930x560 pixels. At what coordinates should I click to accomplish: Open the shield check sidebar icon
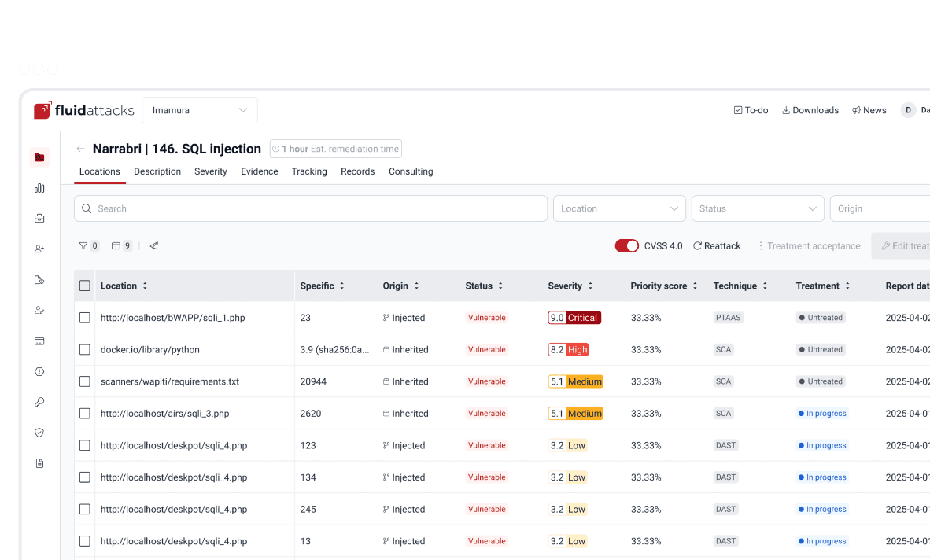39,433
